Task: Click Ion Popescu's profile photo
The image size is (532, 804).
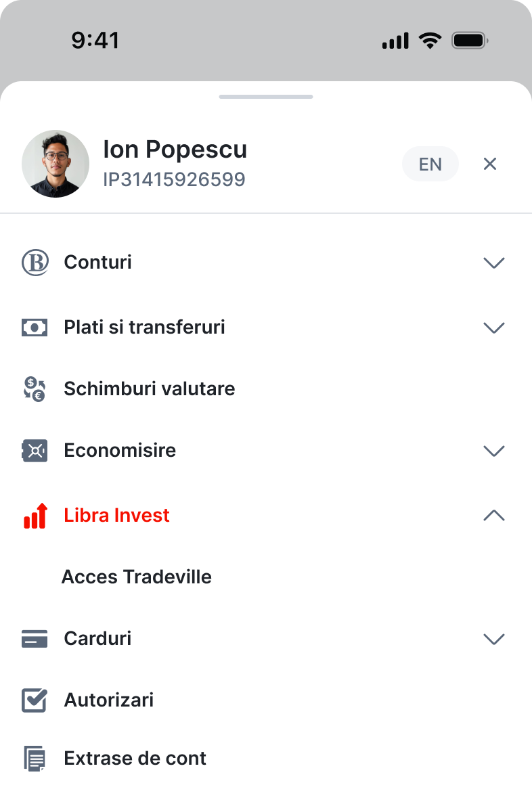Action: [x=56, y=164]
